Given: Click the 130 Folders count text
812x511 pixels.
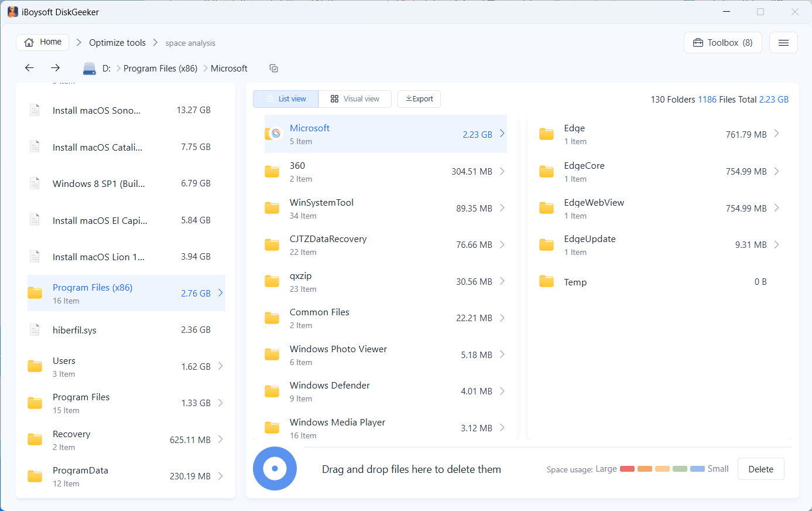Looking at the screenshot, I should pyautogui.click(x=673, y=100).
